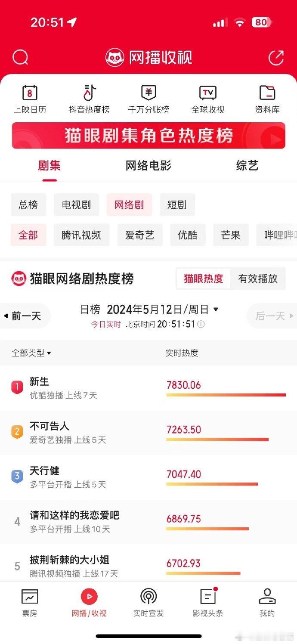Open the 实时宣发 bottom tab

148,603
